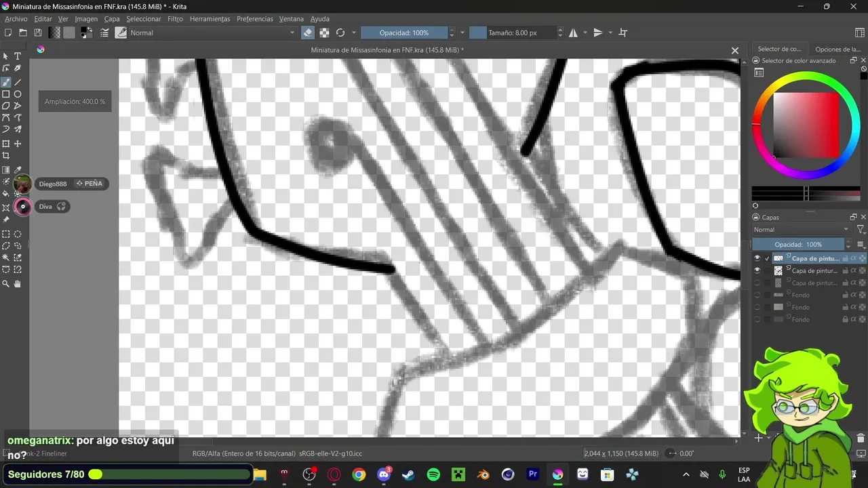The height and width of the screenshot is (488, 868).
Task: Open the brush blending mode Normal dropdown
Action: click(212, 33)
